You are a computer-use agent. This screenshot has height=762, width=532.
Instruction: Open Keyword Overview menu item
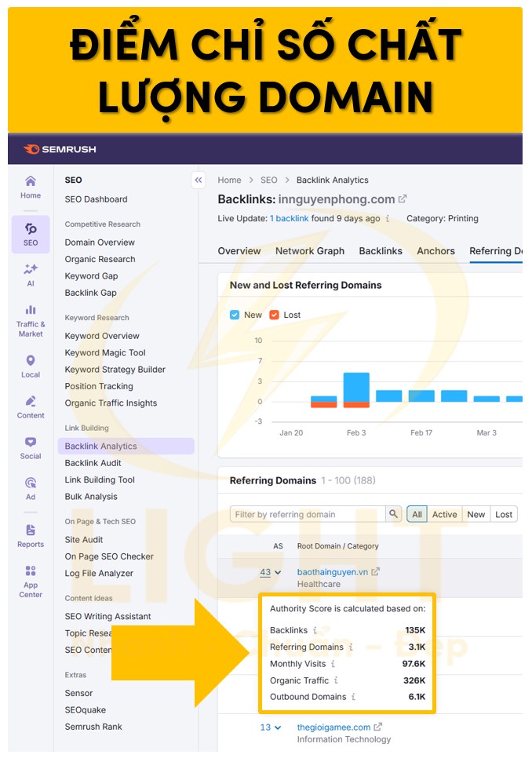[102, 337]
